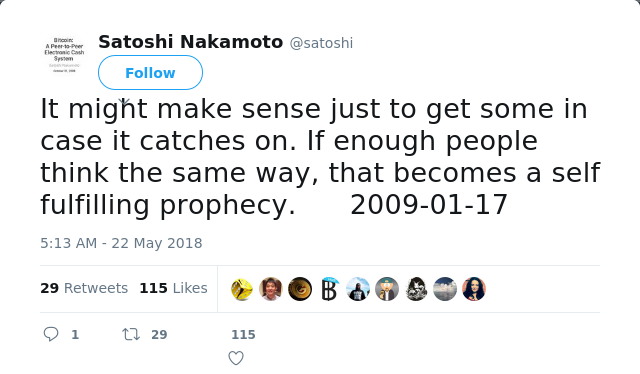Open the Satoshi Nakamoto display name link
Viewport: 640px width, 374px height.
pos(191,42)
